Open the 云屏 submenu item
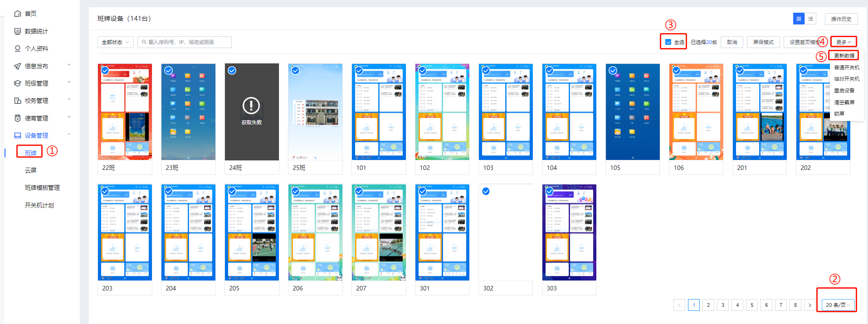This screenshot has height=324, width=868. pos(30,170)
